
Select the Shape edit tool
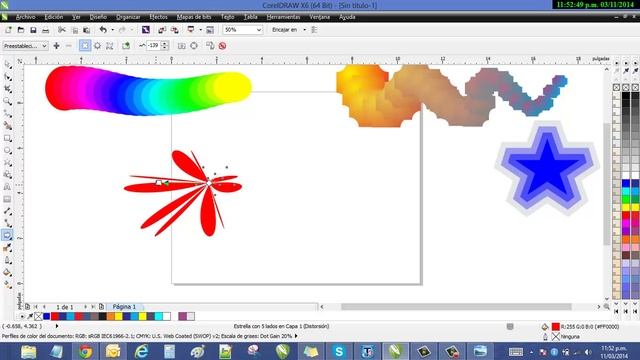click(x=7, y=77)
